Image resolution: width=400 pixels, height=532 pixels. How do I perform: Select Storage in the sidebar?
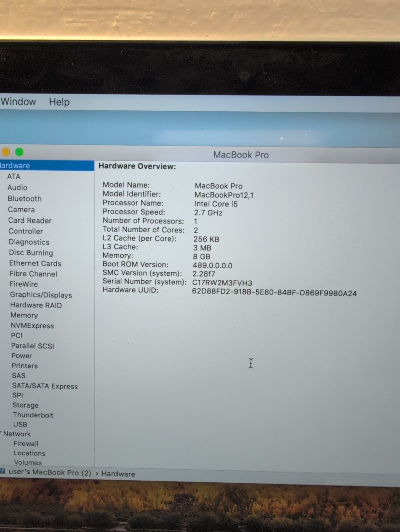[x=26, y=405]
